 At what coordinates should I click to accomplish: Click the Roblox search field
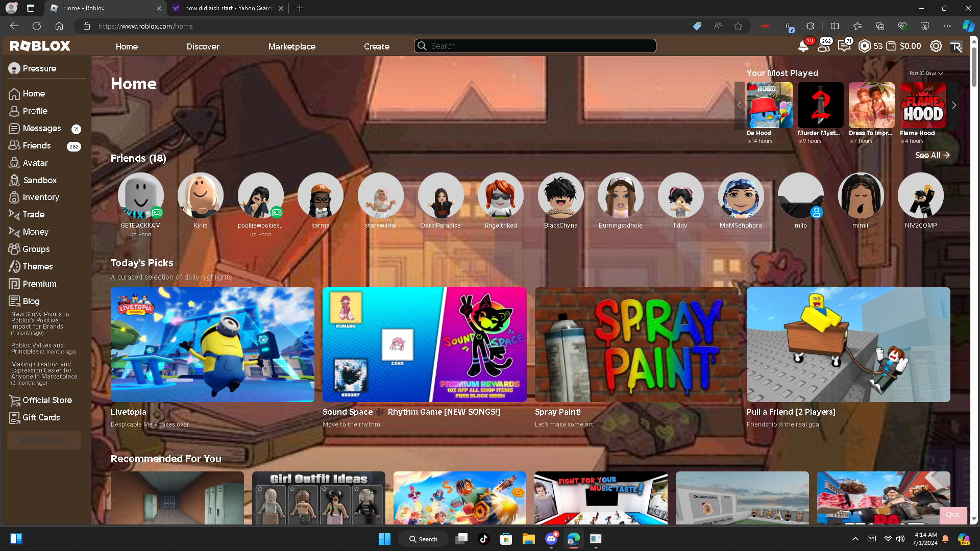535,46
